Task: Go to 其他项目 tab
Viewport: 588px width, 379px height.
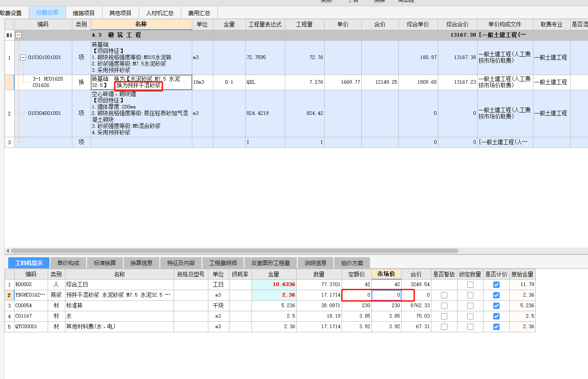Action: pyautogui.click(x=120, y=13)
